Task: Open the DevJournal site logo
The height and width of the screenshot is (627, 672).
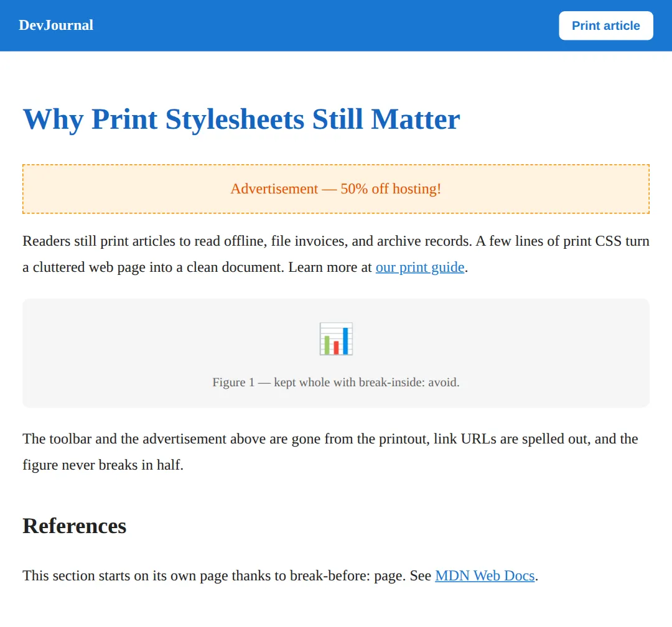Action: pyautogui.click(x=56, y=26)
